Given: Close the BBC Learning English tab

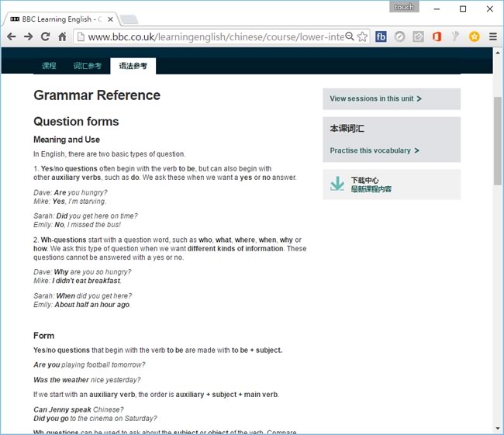Looking at the screenshot, I should pyautogui.click(x=110, y=19).
